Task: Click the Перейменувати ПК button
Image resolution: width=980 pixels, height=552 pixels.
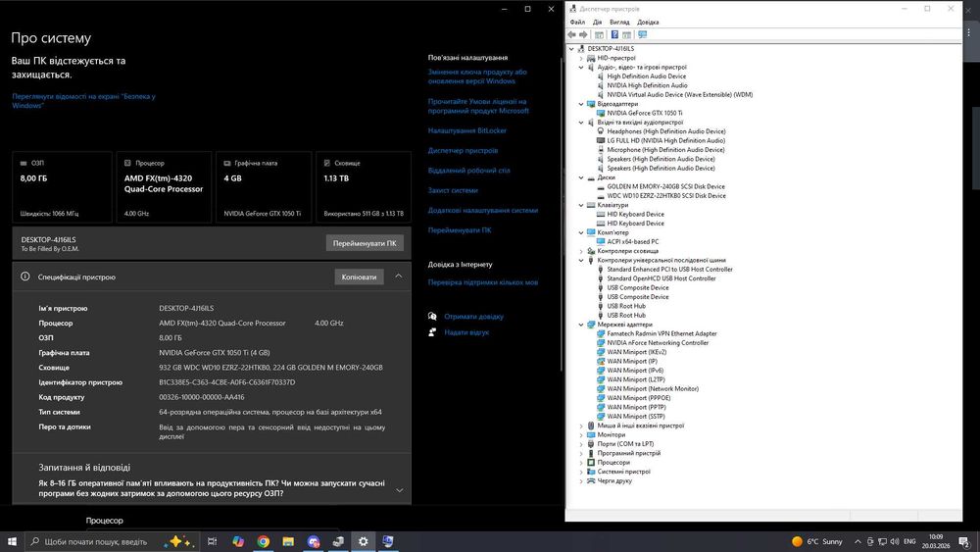Action: point(365,243)
